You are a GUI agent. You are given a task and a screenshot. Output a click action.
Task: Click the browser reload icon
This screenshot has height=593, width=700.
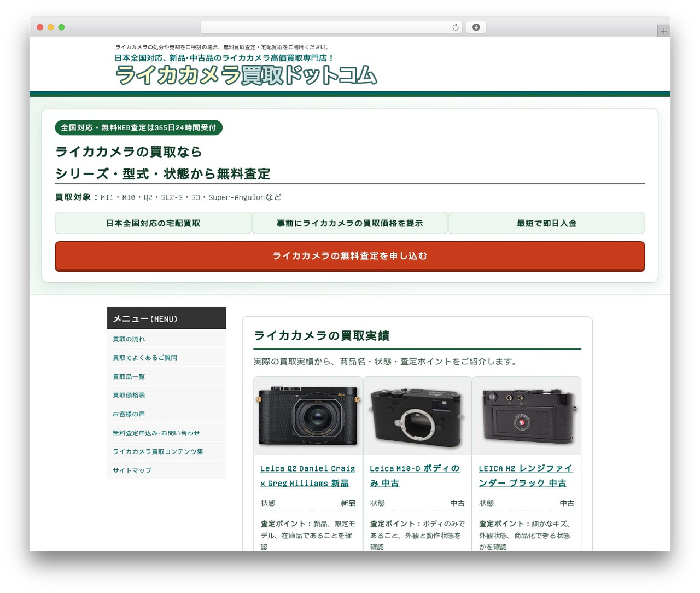(455, 27)
